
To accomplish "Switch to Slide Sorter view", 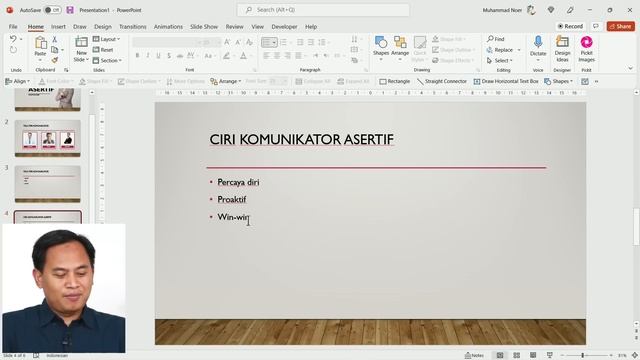I will (x=516, y=356).
